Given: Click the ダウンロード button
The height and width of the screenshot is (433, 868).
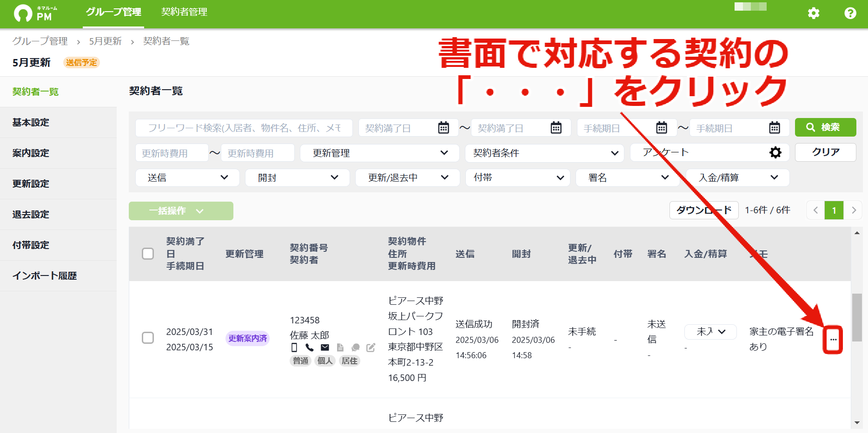Looking at the screenshot, I should [x=704, y=210].
